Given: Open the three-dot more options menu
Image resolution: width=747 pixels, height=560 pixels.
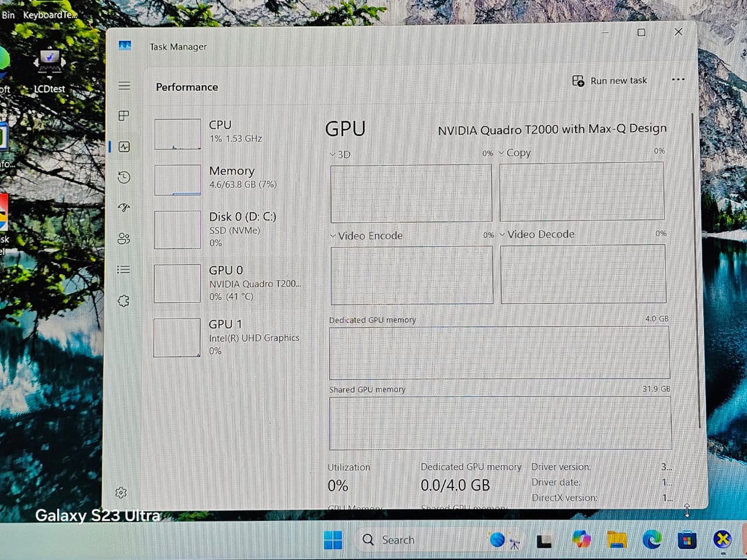Looking at the screenshot, I should [x=678, y=80].
